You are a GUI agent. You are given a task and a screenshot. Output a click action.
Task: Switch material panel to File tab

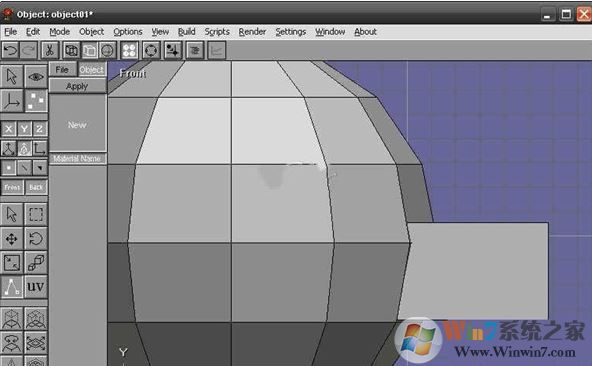point(62,69)
